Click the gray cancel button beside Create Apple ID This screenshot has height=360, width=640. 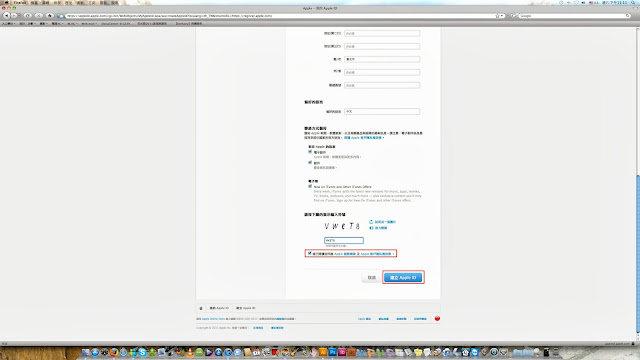point(371,278)
